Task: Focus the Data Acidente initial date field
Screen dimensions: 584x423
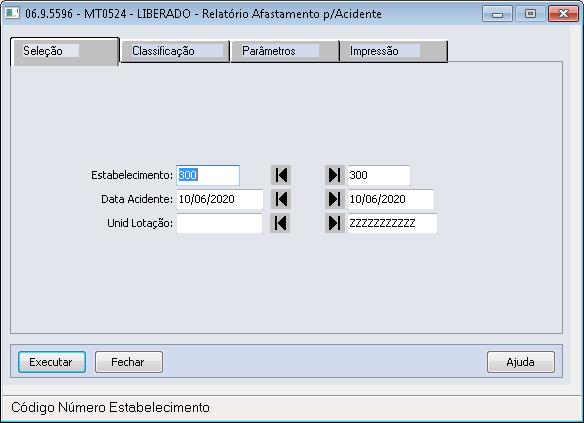Action: click(x=220, y=199)
